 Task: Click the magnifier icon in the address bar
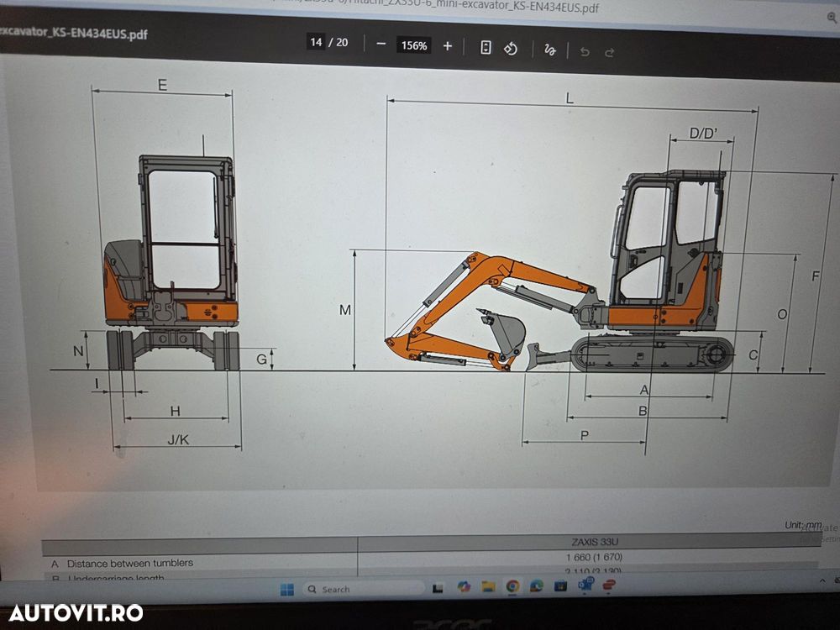pos(832,17)
